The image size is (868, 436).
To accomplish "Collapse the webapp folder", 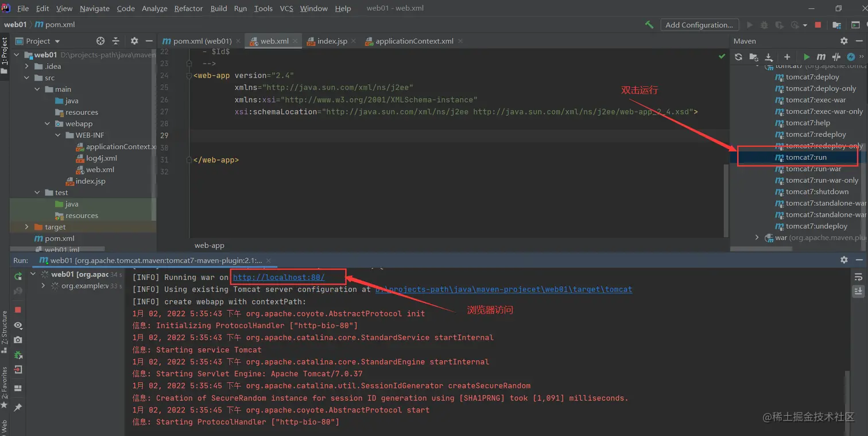I will (48, 124).
